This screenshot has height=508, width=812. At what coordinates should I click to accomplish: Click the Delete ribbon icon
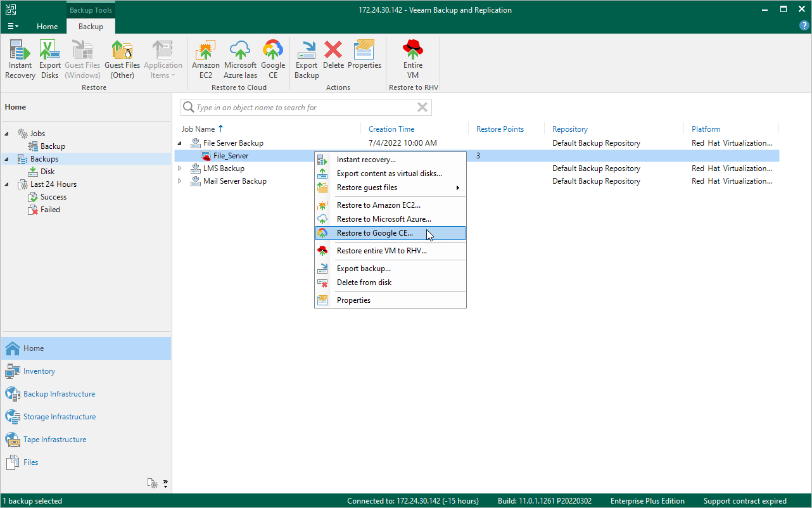pyautogui.click(x=333, y=54)
